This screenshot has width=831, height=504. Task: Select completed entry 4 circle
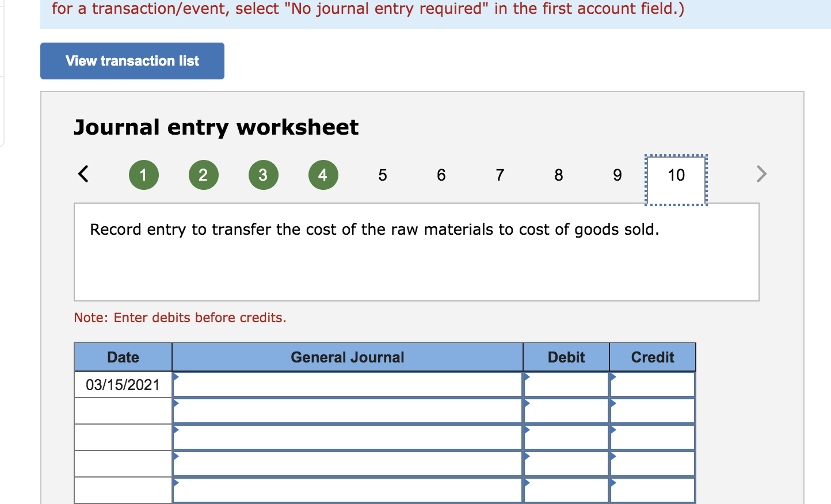point(323,175)
